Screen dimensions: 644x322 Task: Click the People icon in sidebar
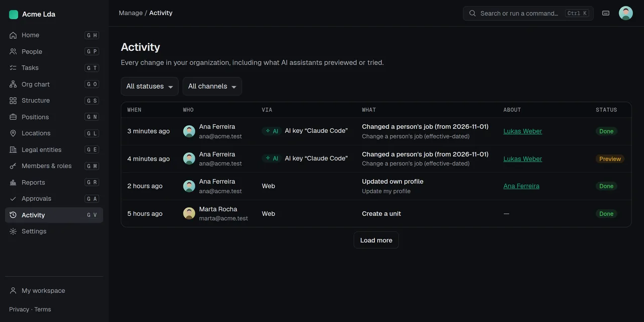[13, 51]
